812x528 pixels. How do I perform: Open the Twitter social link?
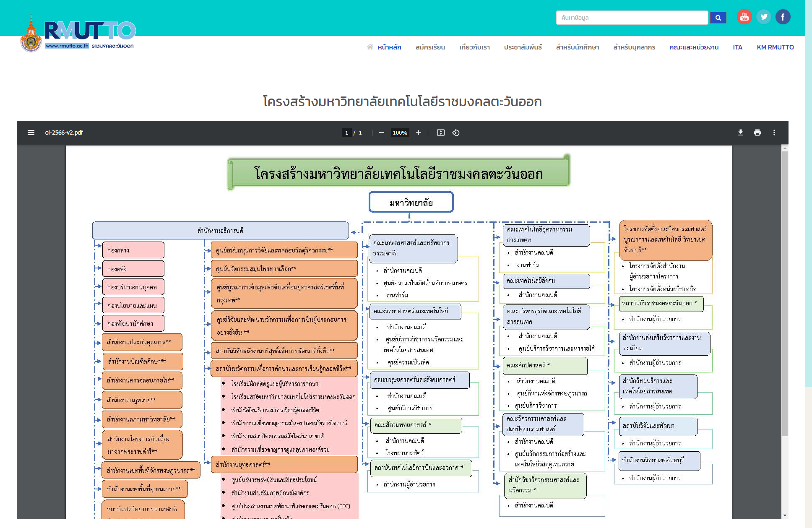(764, 17)
